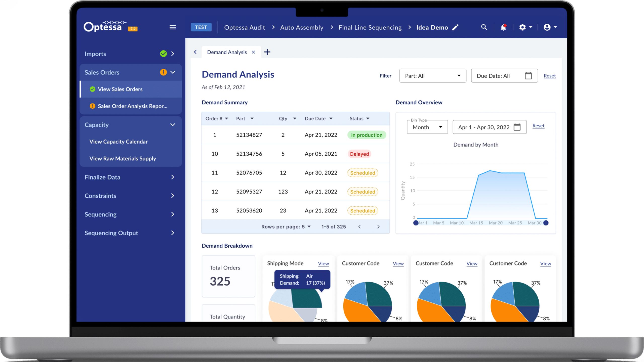Open the hamburger menu icon
The image size is (644, 362).
[x=173, y=27]
